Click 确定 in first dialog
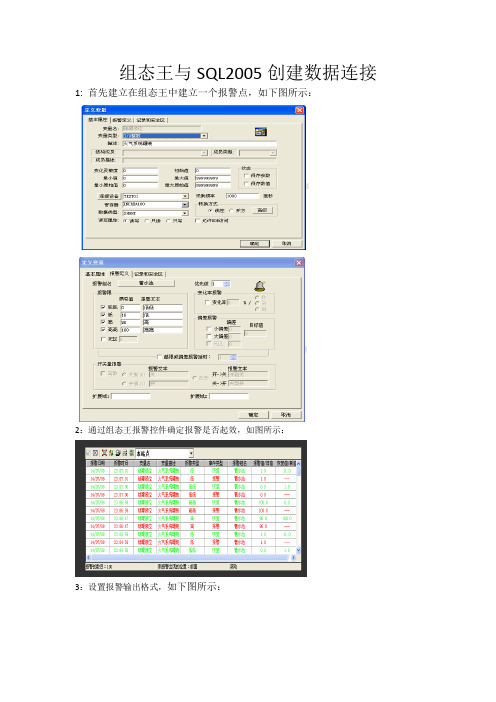Image resolution: width=496 pixels, height=702 pixels. point(255,244)
